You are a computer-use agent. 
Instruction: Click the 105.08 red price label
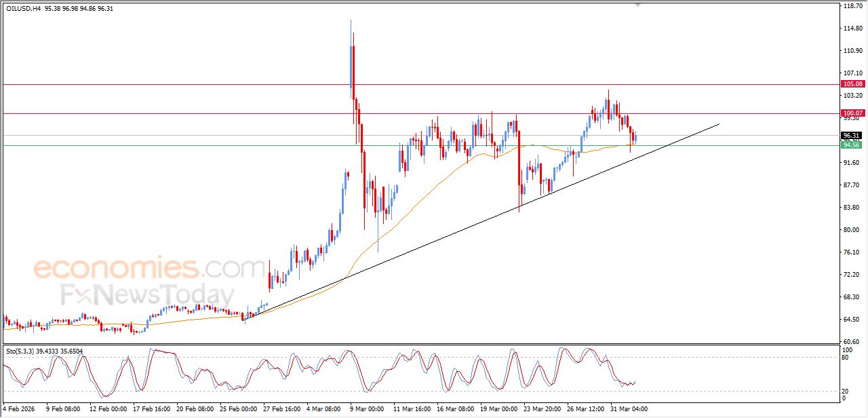tap(852, 84)
